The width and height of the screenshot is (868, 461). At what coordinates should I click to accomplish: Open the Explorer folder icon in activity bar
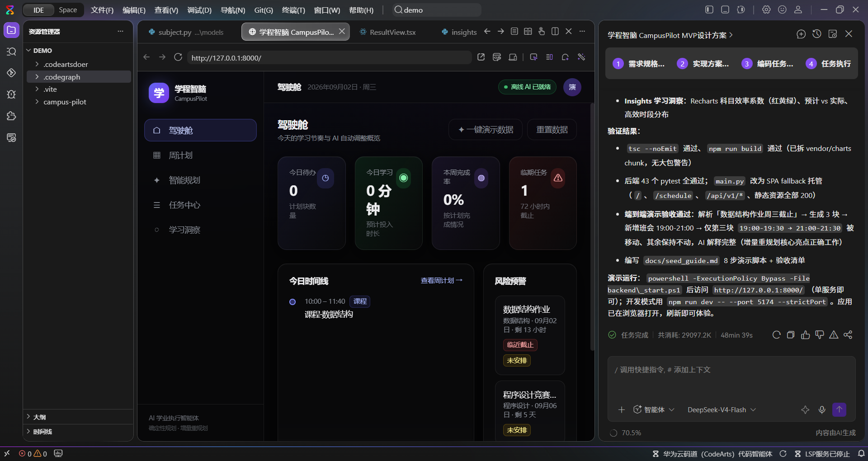(x=11, y=30)
